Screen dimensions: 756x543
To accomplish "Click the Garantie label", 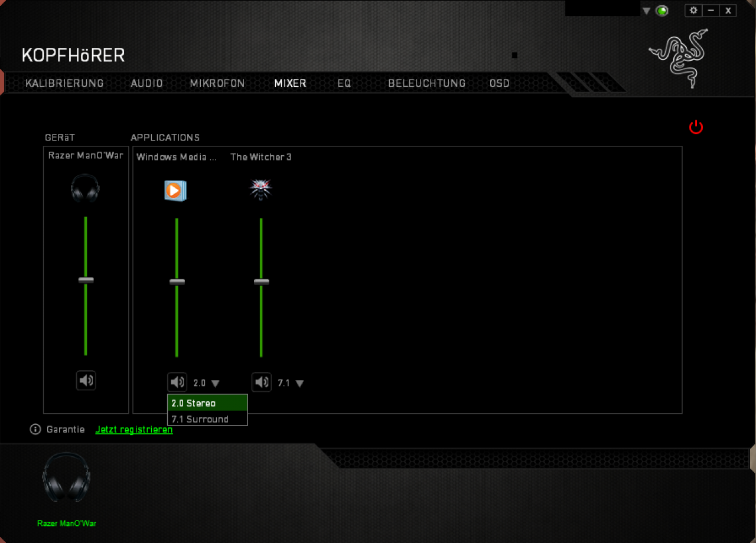I will click(x=66, y=430).
